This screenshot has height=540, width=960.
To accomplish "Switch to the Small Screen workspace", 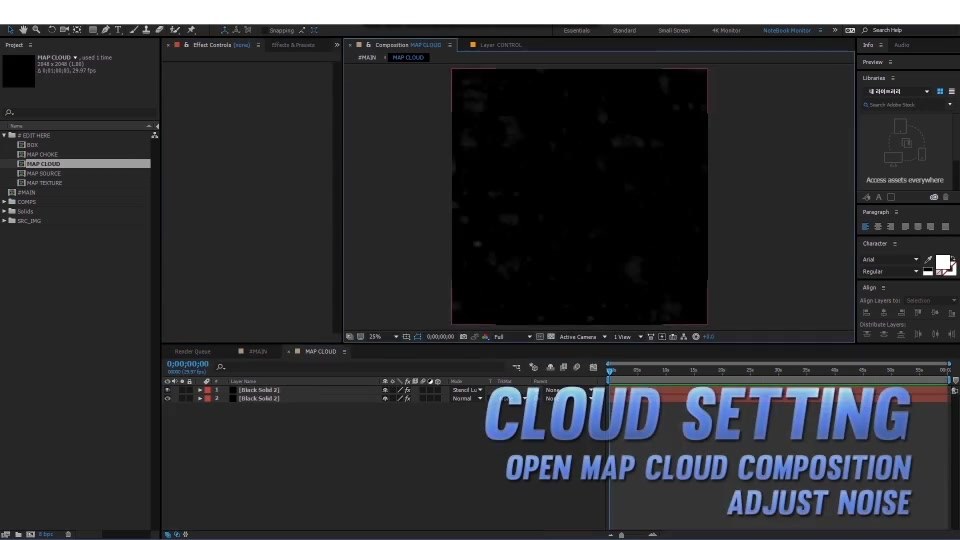I will point(673,30).
